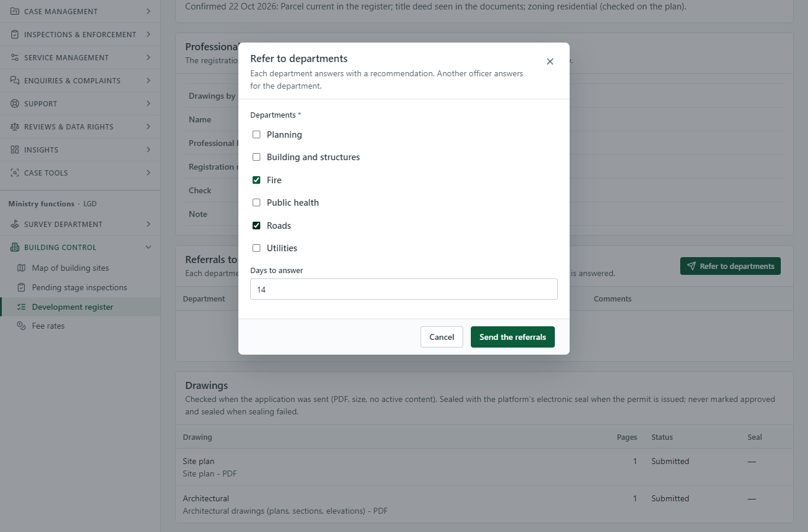Tick the Public health checkbox
This screenshot has width=808, height=532.
click(x=256, y=203)
